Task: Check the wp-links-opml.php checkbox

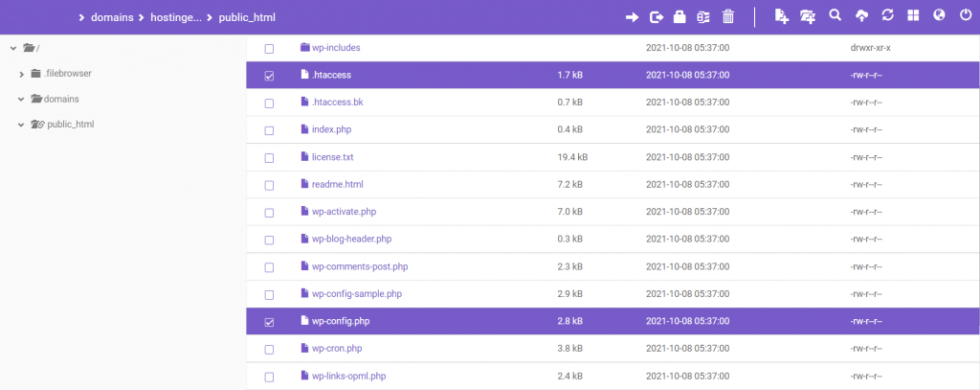Action: coord(269,378)
